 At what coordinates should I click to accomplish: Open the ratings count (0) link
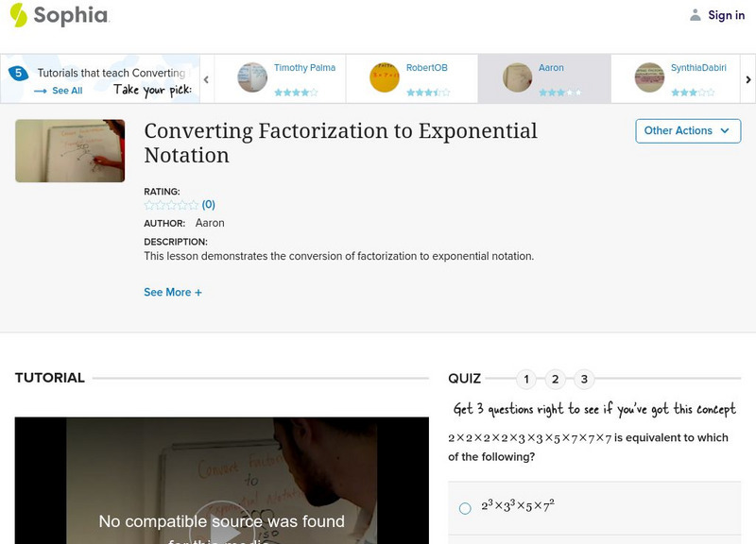pyautogui.click(x=211, y=204)
